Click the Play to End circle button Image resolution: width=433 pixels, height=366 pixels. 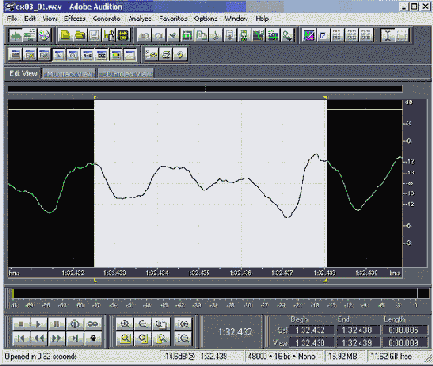[x=75, y=324]
